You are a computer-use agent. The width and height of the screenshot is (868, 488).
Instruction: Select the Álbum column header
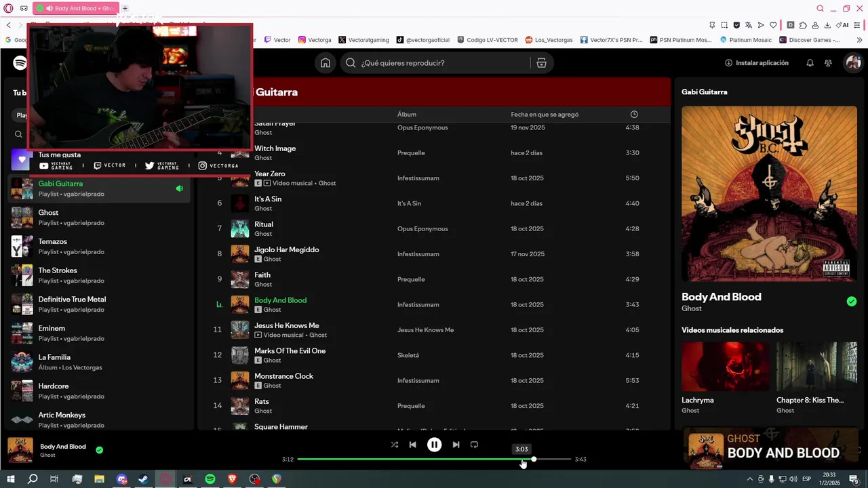pos(407,115)
